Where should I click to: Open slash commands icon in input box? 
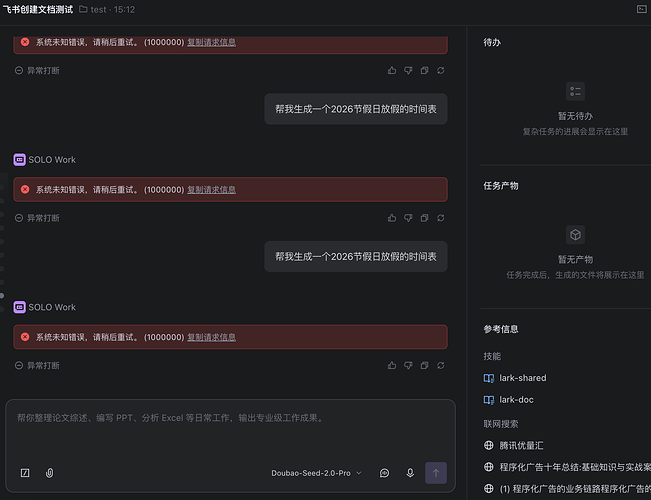click(25, 473)
